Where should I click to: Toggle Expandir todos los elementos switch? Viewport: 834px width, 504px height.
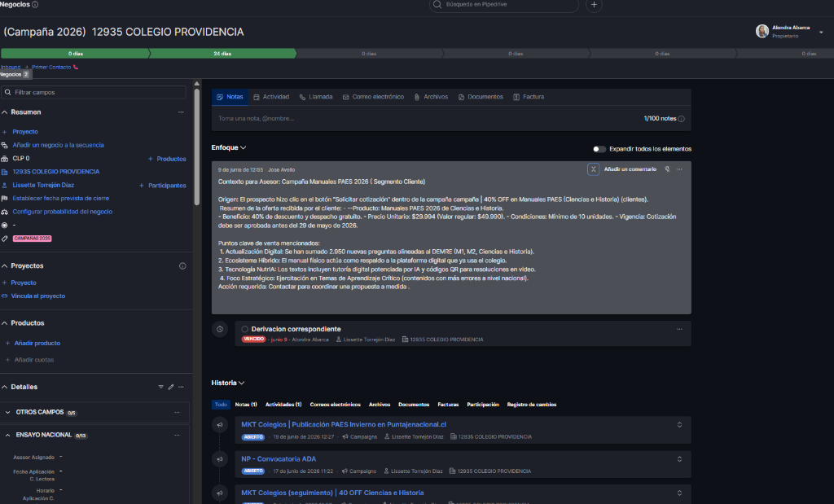click(599, 149)
